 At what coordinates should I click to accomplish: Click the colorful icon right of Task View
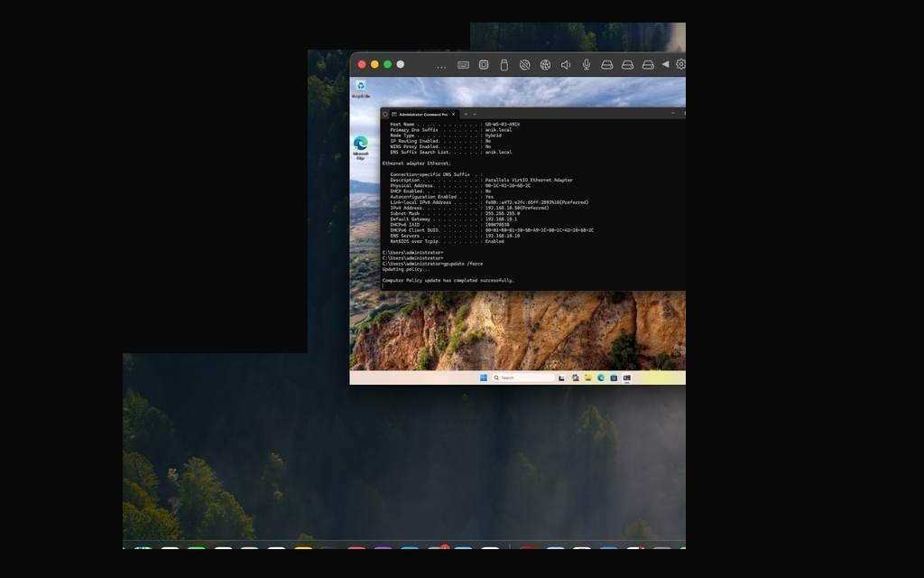(x=575, y=378)
